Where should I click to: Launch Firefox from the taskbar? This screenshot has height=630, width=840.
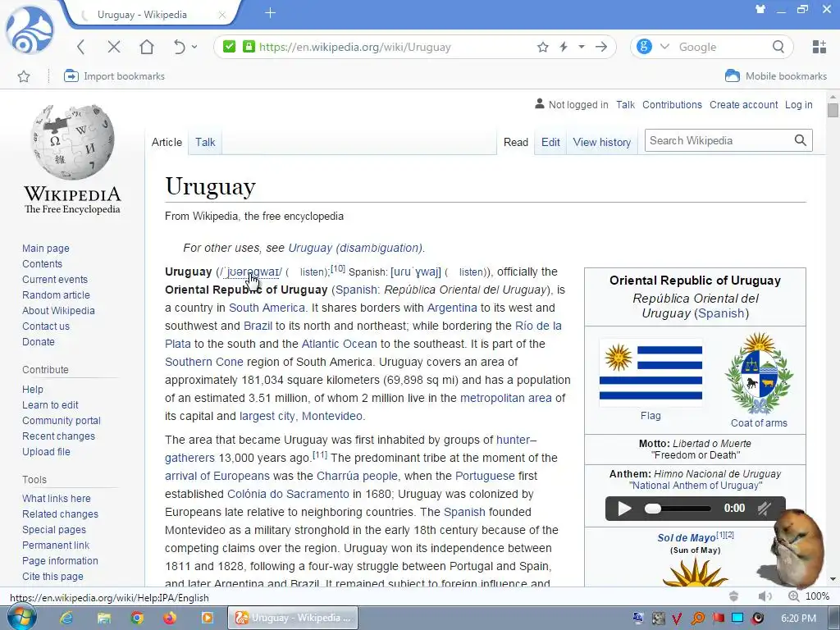(x=170, y=618)
